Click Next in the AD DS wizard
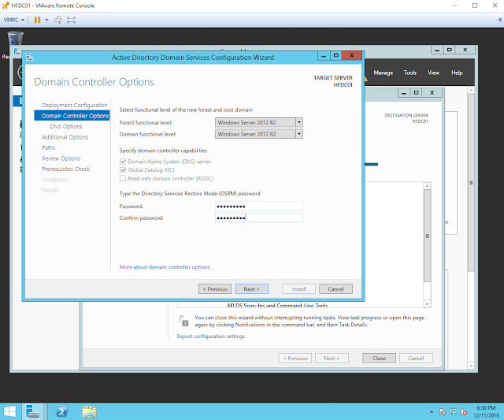This screenshot has width=504, height=420. 251,289
